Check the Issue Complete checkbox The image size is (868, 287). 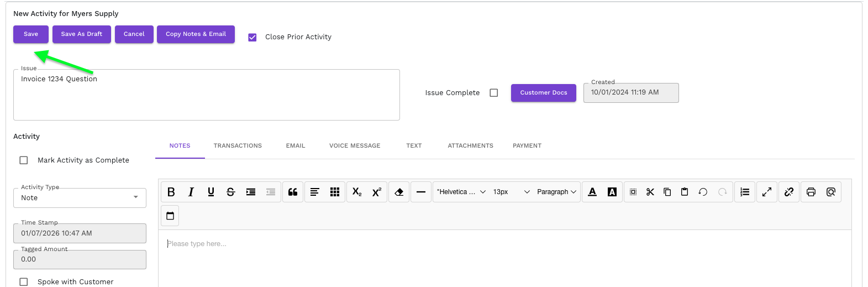(494, 93)
